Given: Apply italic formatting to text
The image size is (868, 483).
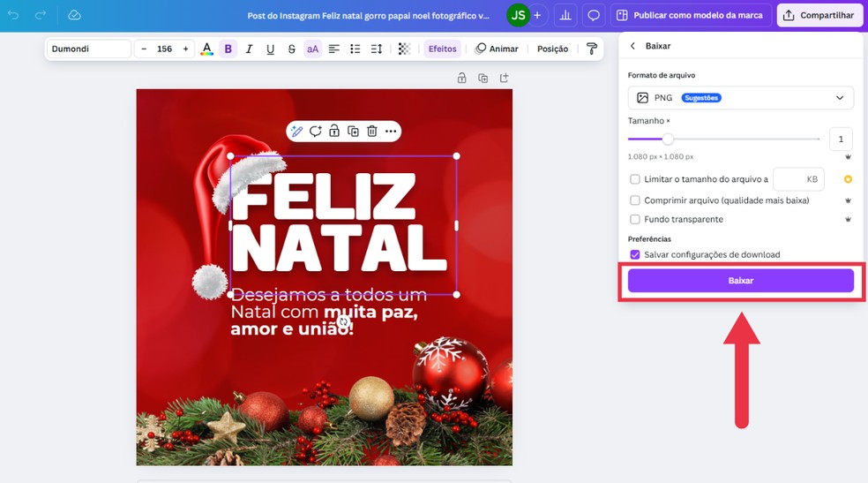Looking at the screenshot, I should click(x=249, y=49).
